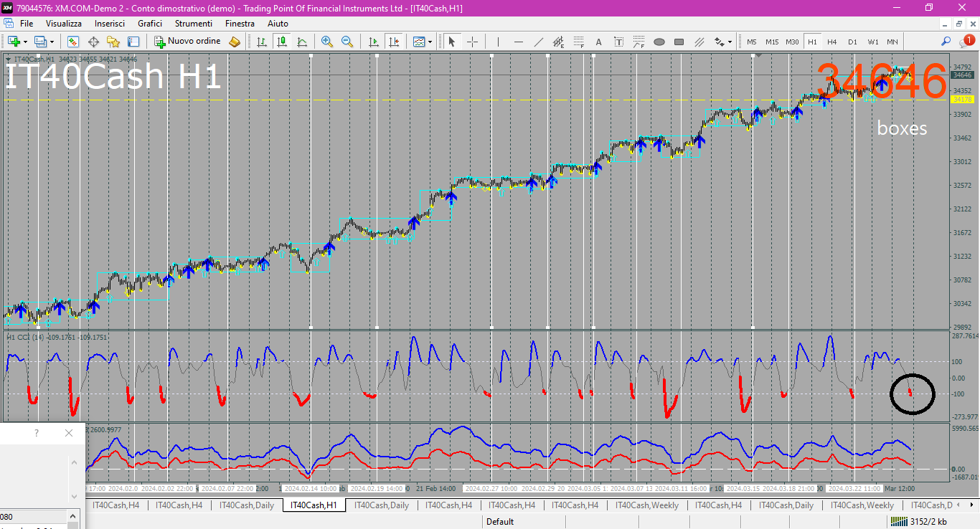The height and width of the screenshot is (529, 980).
Task: Toggle the Navigator star-folder icon
Action: [113, 42]
